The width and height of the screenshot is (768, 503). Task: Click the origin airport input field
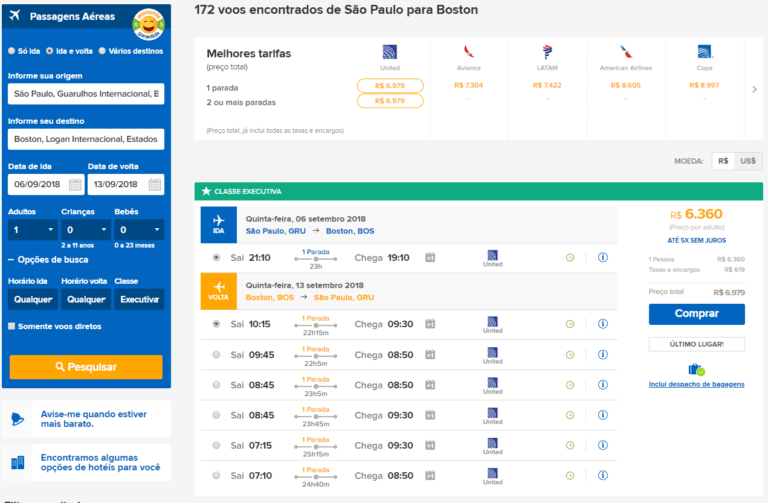pyautogui.click(x=86, y=95)
